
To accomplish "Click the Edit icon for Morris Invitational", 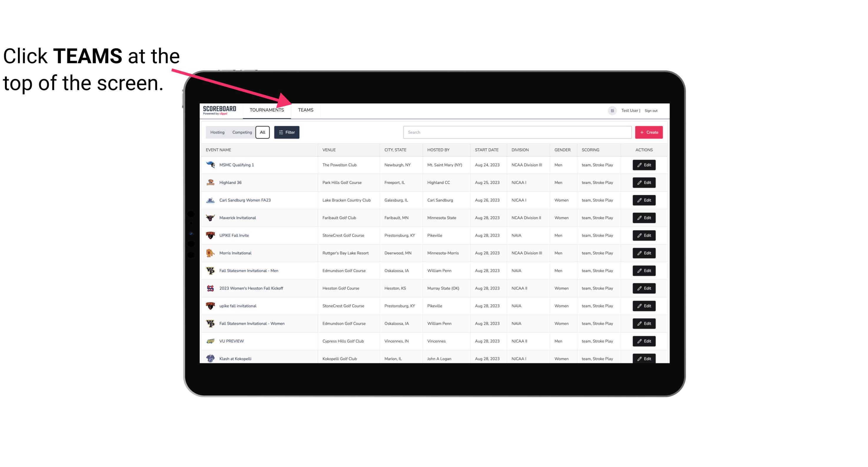I will (x=644, y=253).
